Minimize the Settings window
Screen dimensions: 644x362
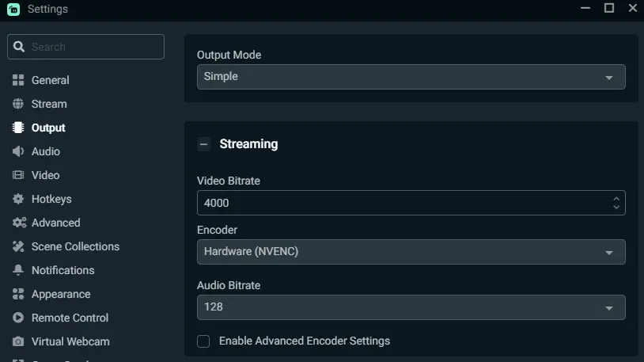pyautogui.click(x=585, y=8)
